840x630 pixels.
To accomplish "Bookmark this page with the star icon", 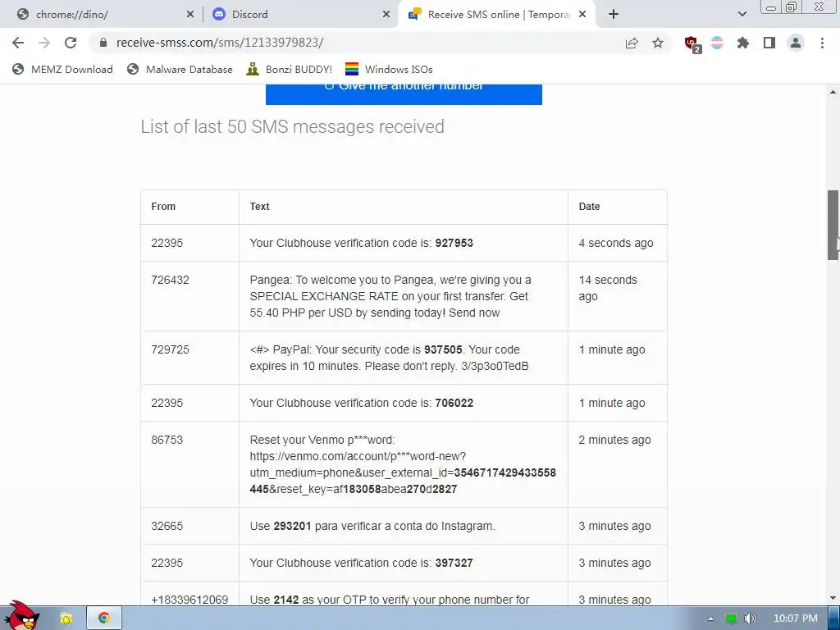I will [658, 43].
